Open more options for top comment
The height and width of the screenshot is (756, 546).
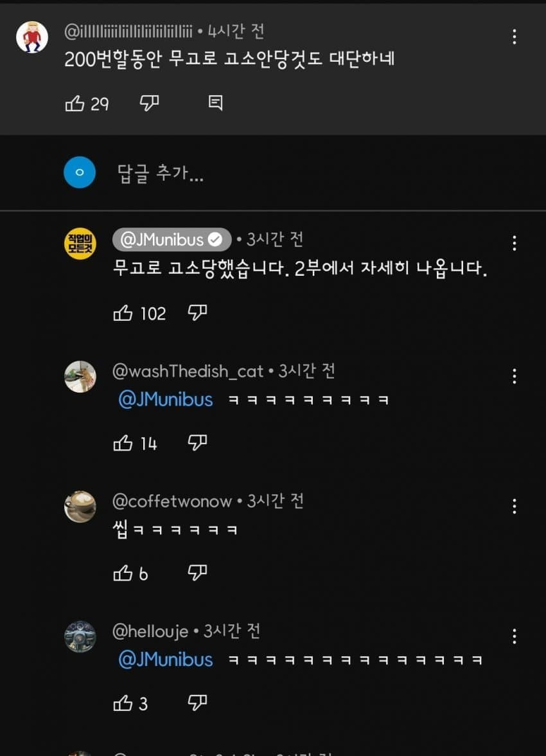coord(514,37)
